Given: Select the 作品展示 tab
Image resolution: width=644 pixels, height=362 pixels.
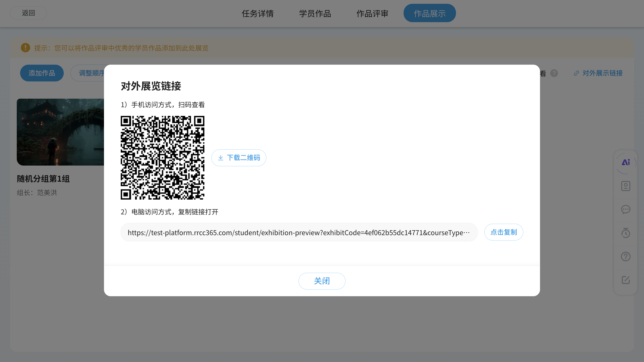Looking at the screenshot, I should pos(430,13).
